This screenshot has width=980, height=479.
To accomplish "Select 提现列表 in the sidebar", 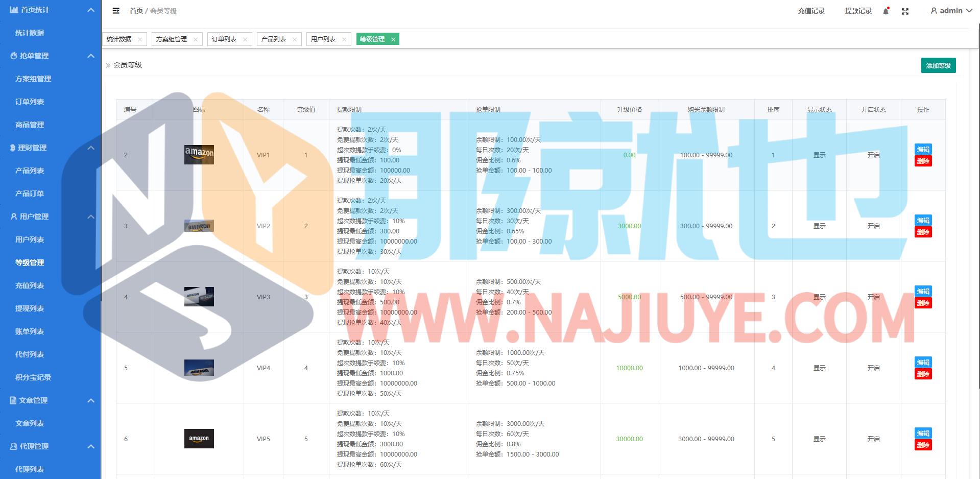I will point(30,308).
